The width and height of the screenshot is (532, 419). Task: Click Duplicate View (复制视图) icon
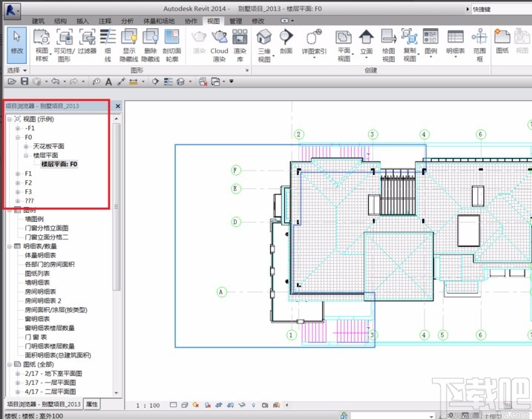410,45
